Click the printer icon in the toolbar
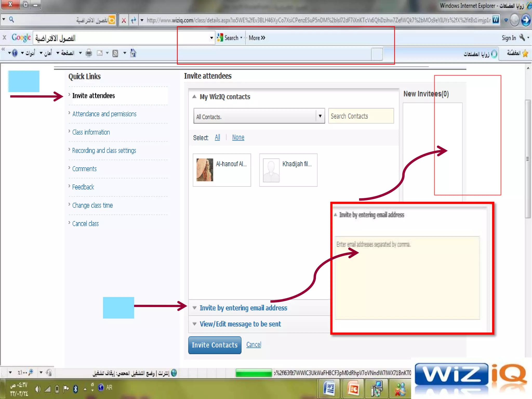 tap(89, 53)
